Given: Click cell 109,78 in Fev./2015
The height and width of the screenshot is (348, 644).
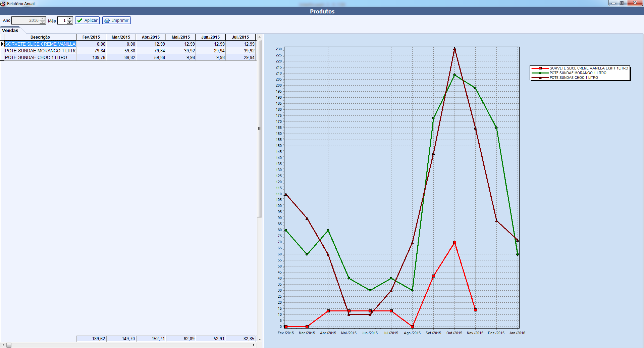Looking at the screenshot, I should [91, 57].
